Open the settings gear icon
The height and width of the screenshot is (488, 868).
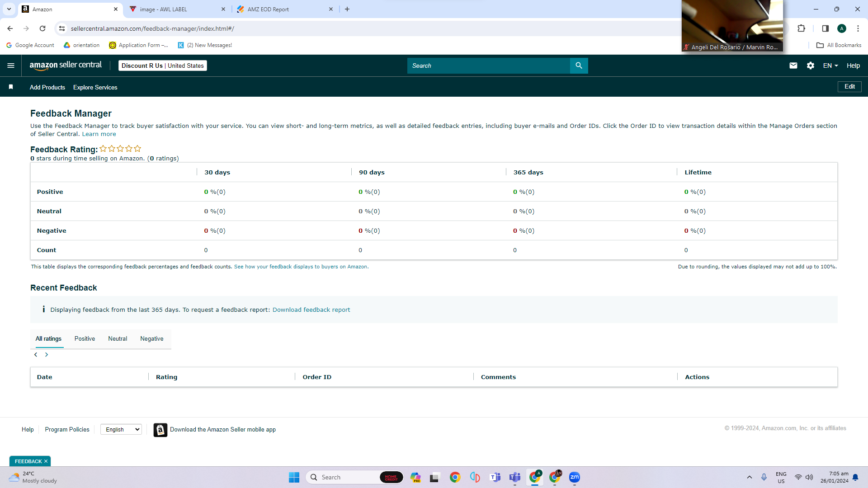[x=811, y=66]
